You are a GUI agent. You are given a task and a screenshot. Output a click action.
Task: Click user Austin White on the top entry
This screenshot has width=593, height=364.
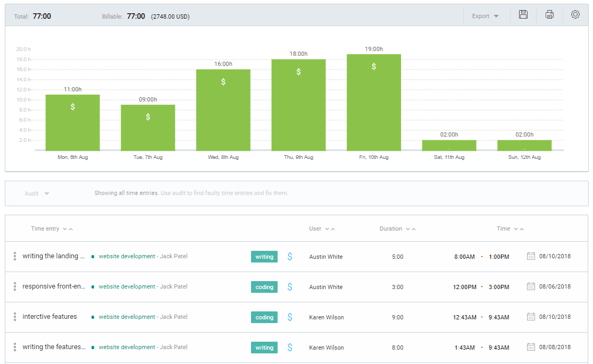pos(325,257)
